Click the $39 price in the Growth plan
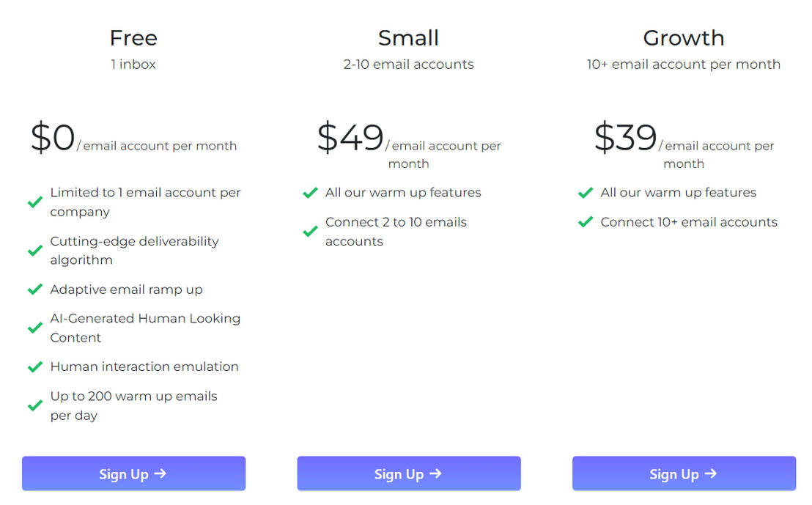 point(625,138)
